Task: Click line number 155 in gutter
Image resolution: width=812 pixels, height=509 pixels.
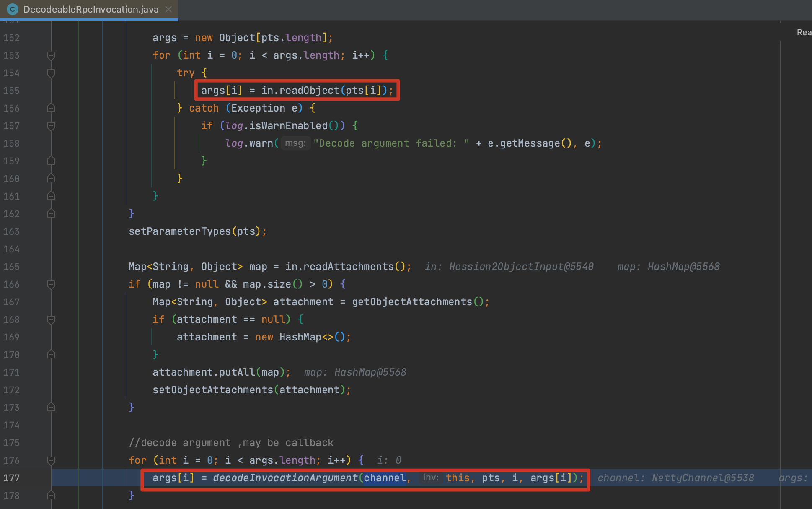Action: click(x=12, y=91)
